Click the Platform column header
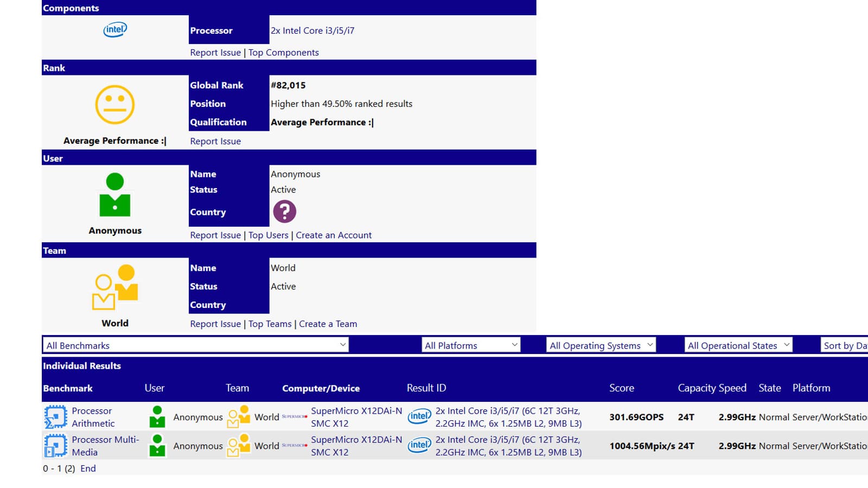Viewport: 868px width, 488px height. coord(811,388)
